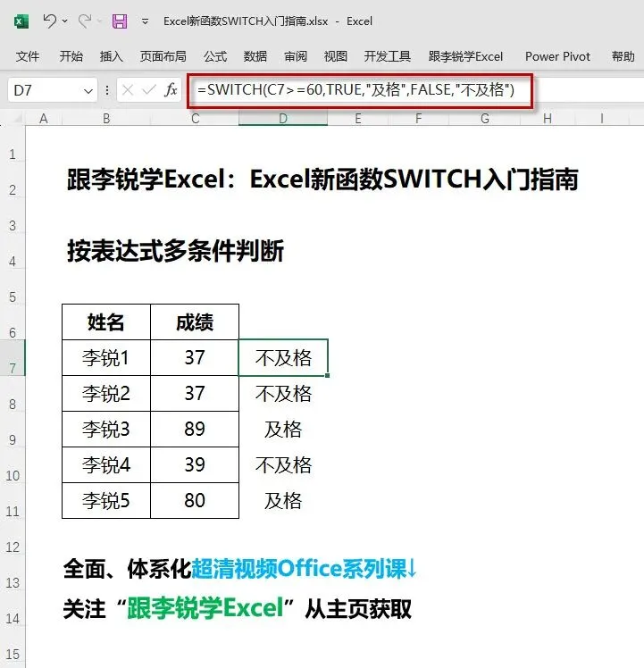Select column G header

click(485, 119)
